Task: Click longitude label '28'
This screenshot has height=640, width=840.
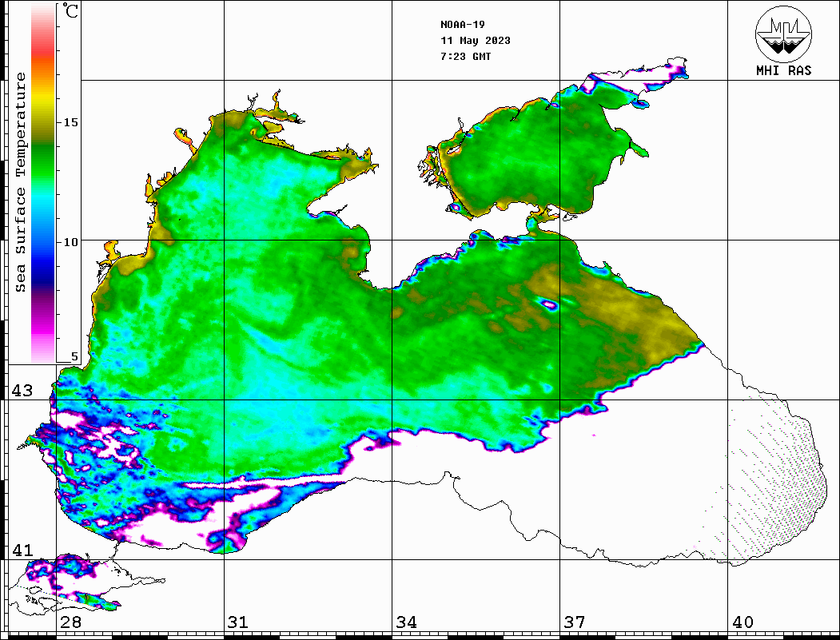Action: (70, 622)
